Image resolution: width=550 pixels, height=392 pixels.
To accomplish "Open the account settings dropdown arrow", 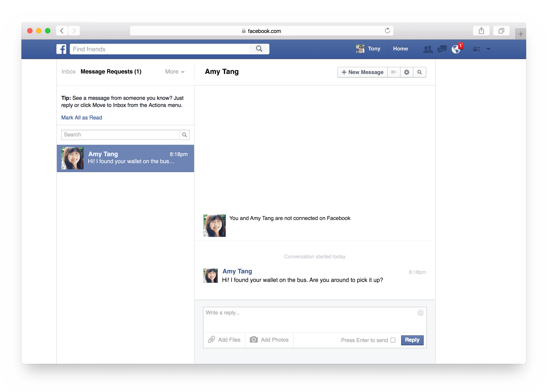I will pos(489,49).
